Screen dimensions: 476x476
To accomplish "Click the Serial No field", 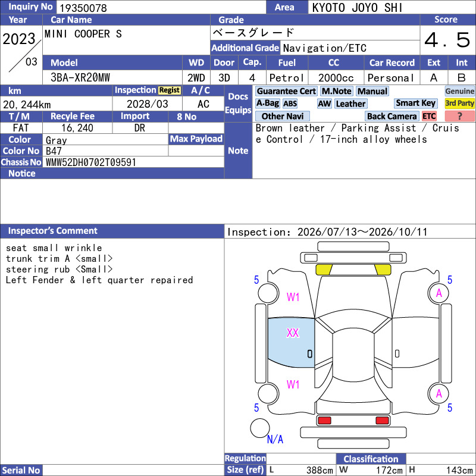I will point(133,470).
